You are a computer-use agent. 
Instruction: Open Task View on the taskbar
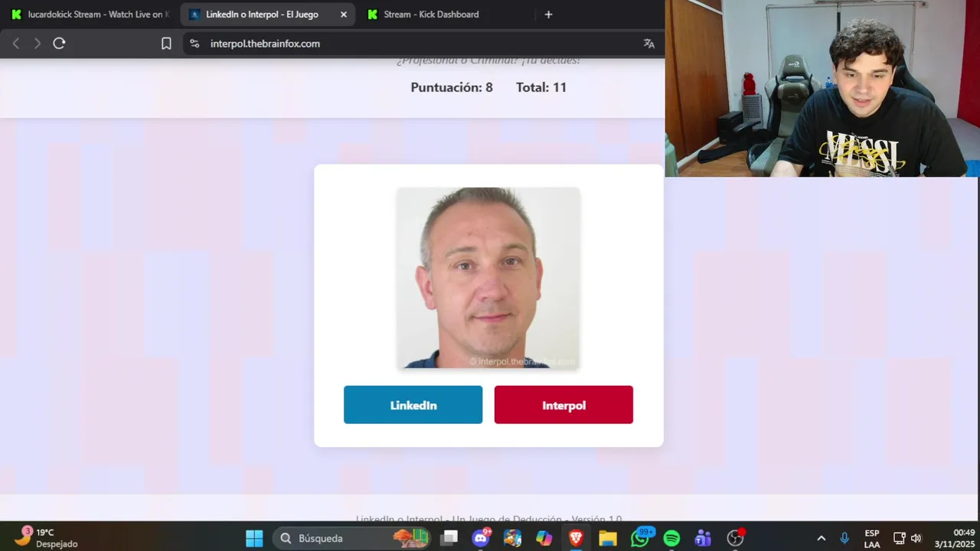click(449, 538)
